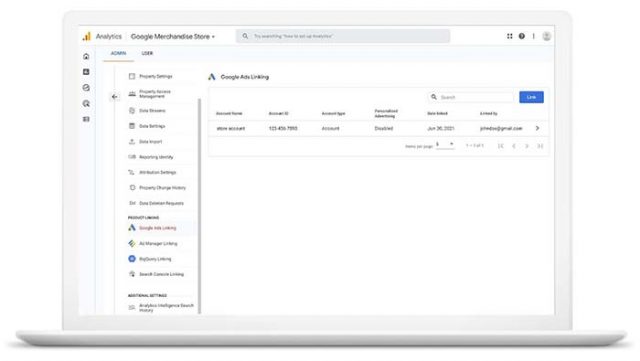Image resolution: width=640 pixels, height=361 pixels.
Task: Click the Account type column header
Action: pyautogui.click(x=333, y=114)
